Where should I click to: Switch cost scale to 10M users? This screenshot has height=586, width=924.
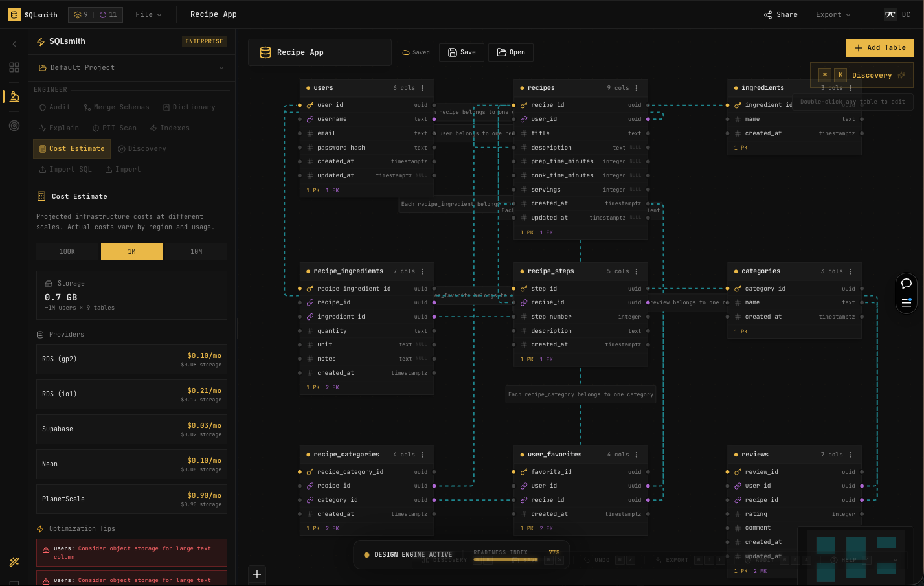point(196,251)
